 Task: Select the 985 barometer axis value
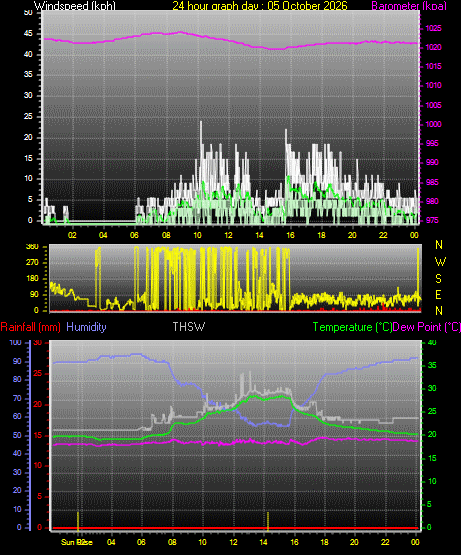pos(433,182)
